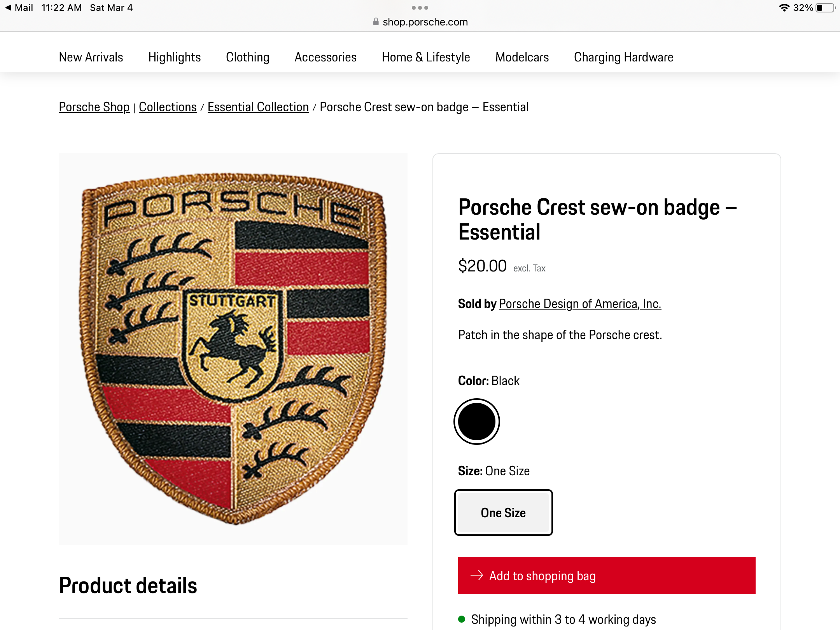Tap the three-dot multitasking icon

(420, 8)
